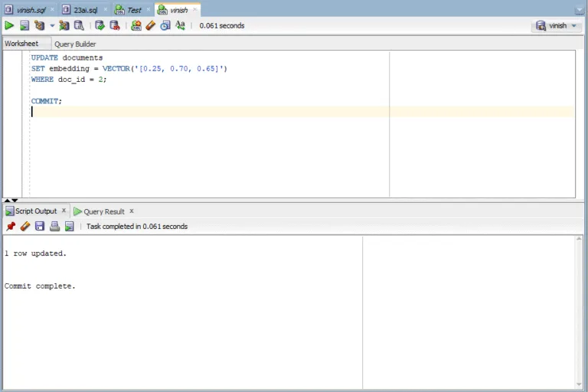Clear the worksheet with the eraser icon
This screenshot has height=392, width=588.
tap(150, 25)
